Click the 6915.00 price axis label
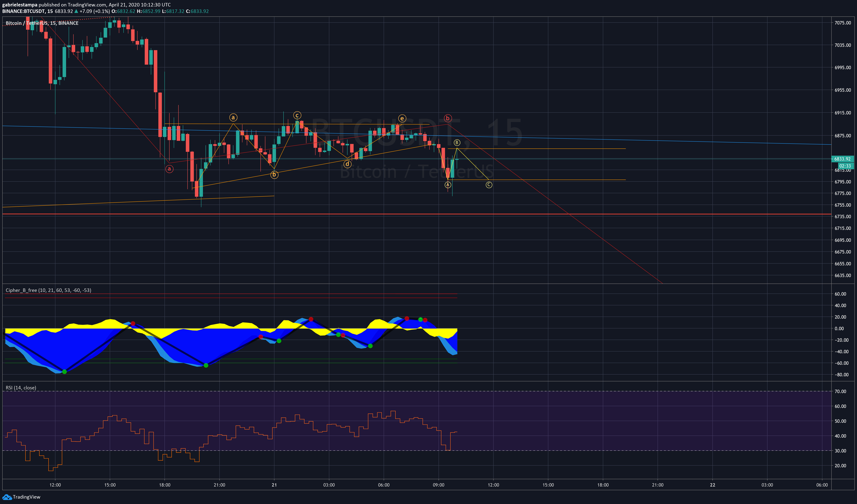The height and width of the screenshot is (504, 857). click(x=843, y=113)
